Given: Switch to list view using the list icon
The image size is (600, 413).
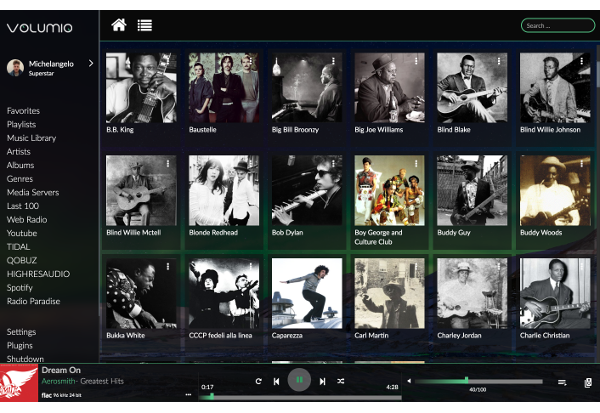Looking at the screenshot, I should pos(145,25).
